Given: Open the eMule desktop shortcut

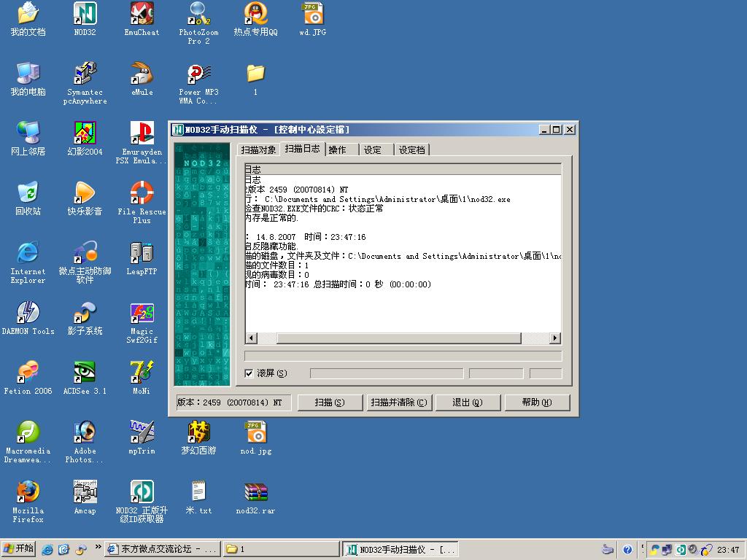Looking at the screenshot, I should 142,79.
